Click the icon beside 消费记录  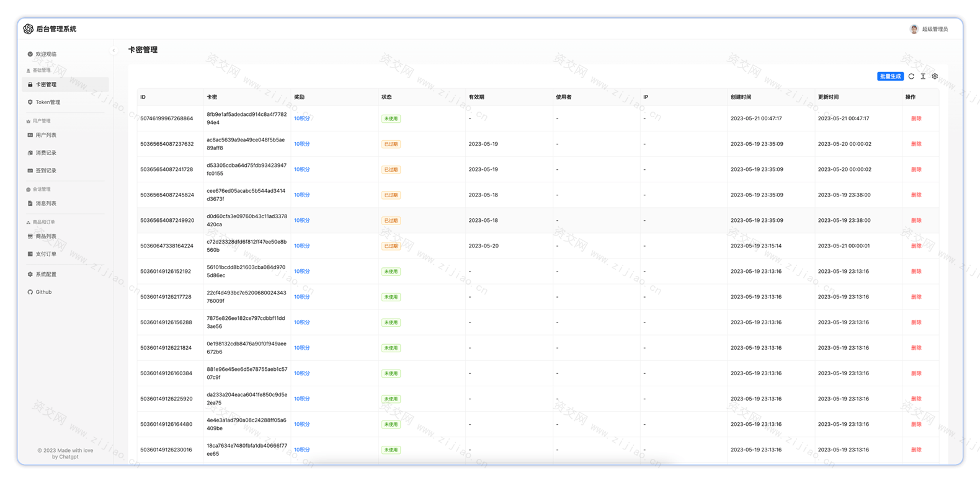(30, 153)
